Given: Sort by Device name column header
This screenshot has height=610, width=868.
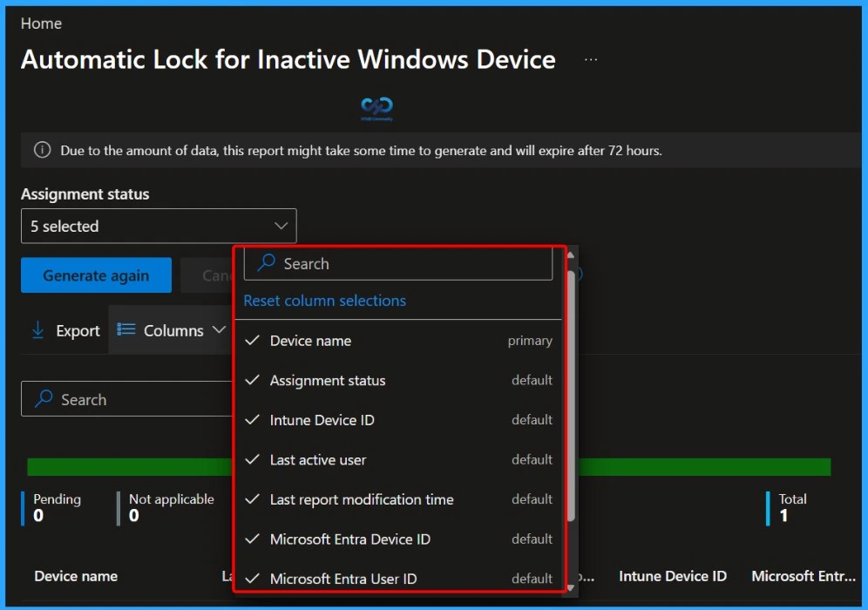Looking at the screenshot, I should coord(76,576).
